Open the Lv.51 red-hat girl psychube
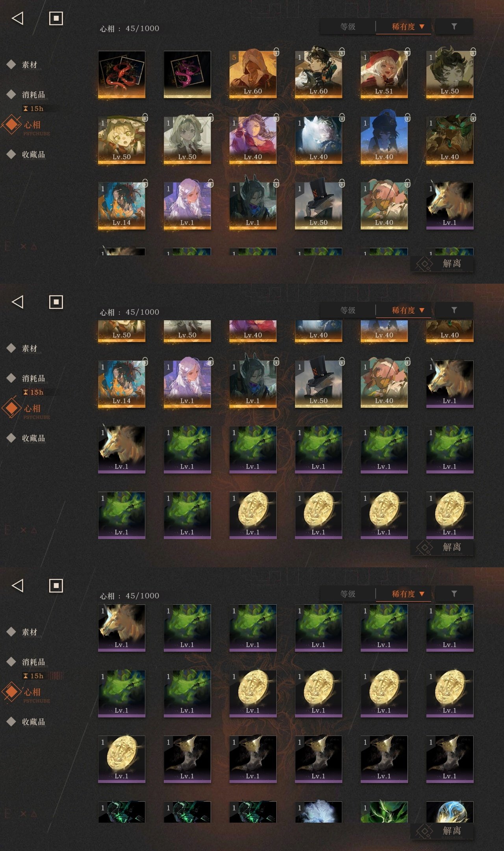This screenshot has width=504, height=851. coord(384,74)
